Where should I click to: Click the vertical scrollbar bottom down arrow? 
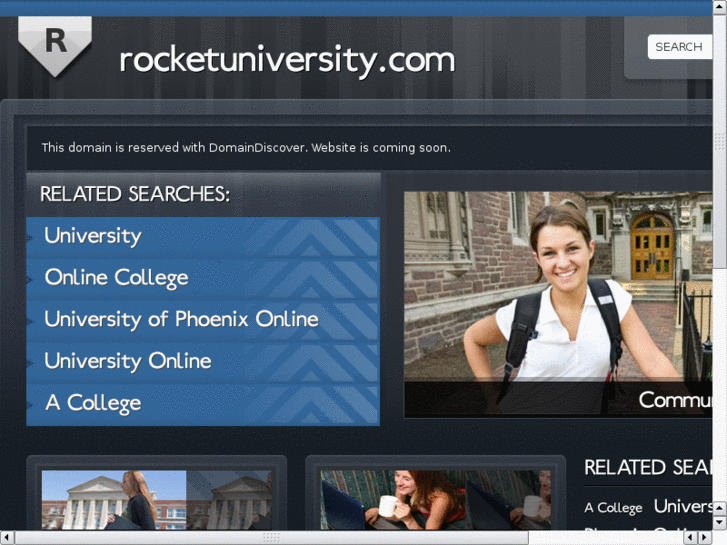720,523
